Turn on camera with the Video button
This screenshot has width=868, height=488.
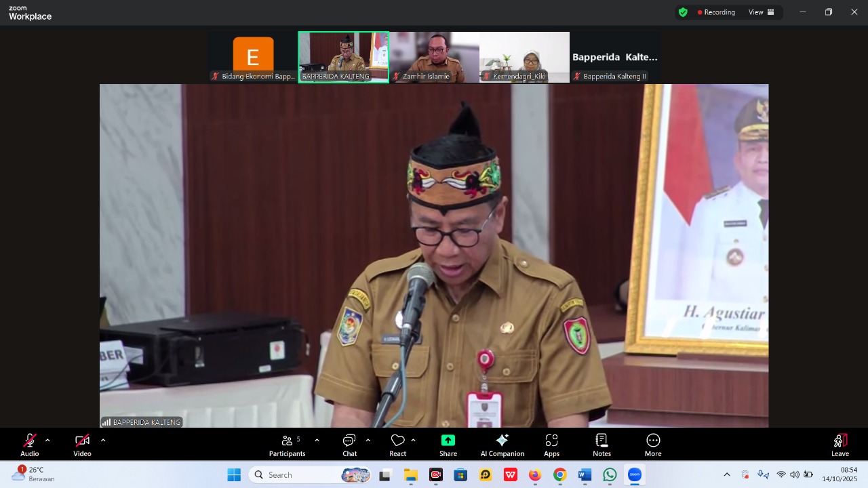(82, 445)
